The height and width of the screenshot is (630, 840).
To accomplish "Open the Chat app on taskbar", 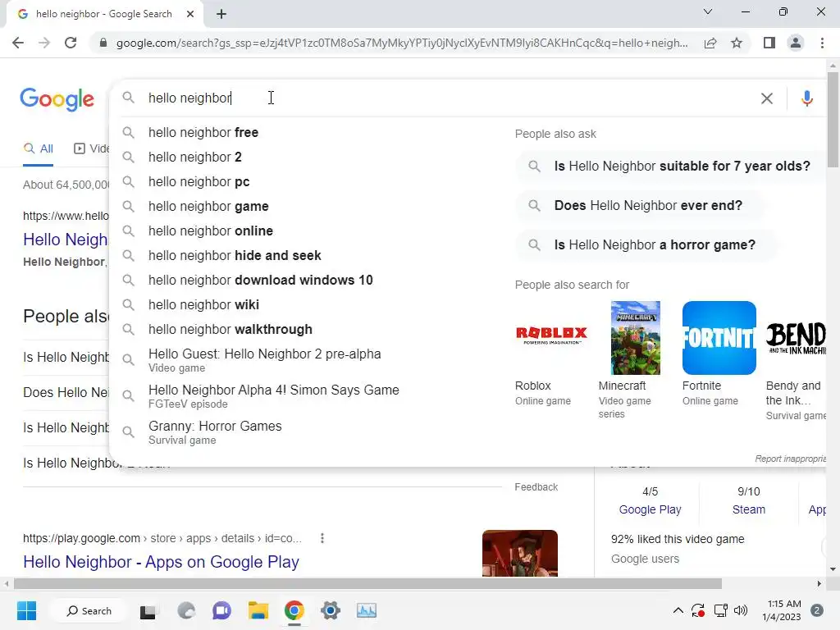I will click(x=221, y=610).
